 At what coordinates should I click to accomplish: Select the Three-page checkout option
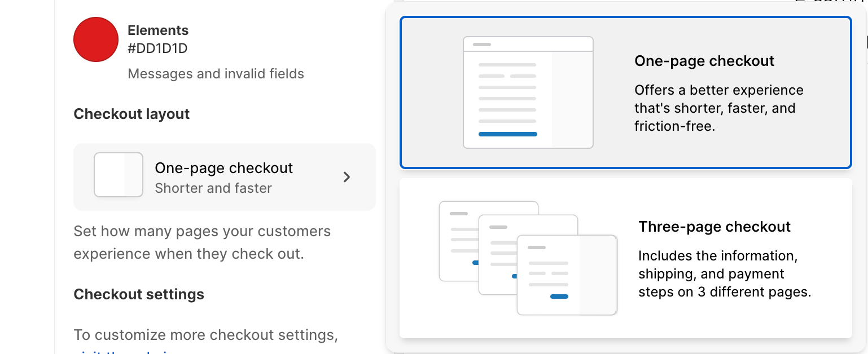625,258
